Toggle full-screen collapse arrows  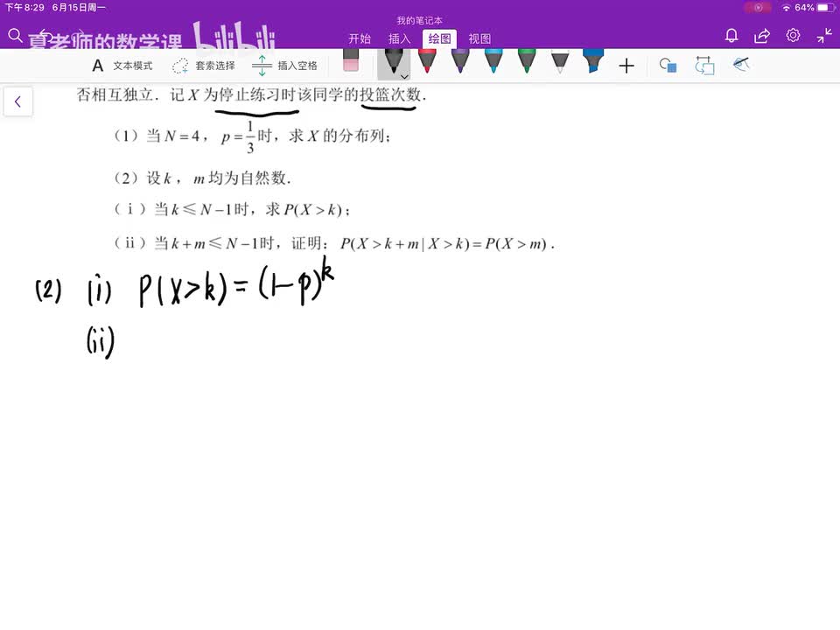pyautogui.click(x=824, y=36)
